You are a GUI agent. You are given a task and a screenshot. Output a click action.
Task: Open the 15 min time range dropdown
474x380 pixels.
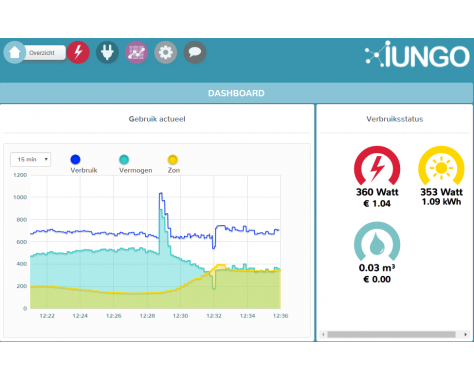pyautogui.click(x=31, y=159)
